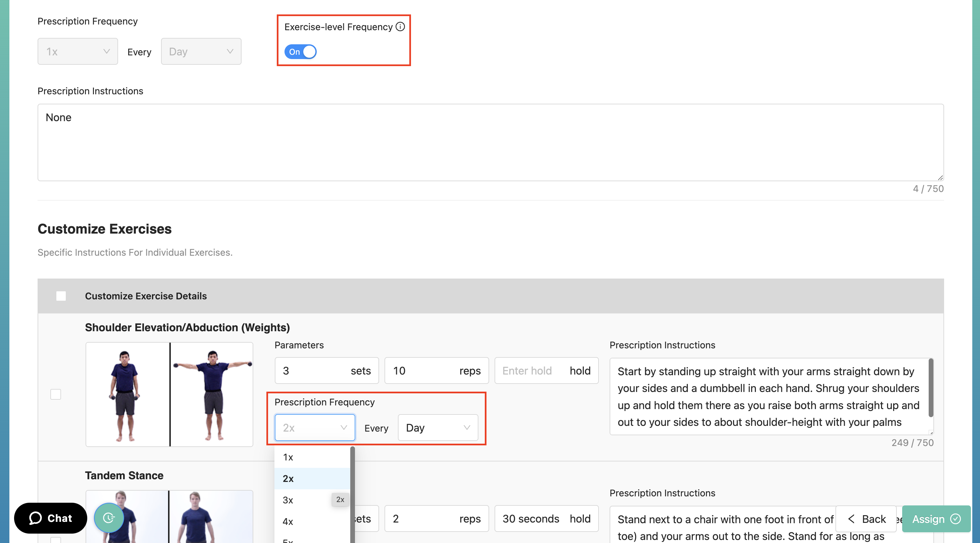Open the top disabled 1x frequency dropdown
Screen dimensions: 980x543
[x=78, y=51]
